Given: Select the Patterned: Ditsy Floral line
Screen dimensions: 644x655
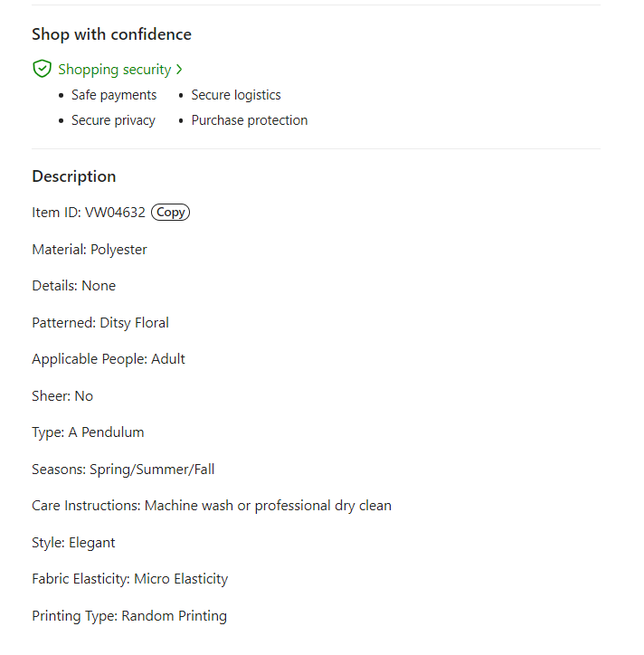Looking at the screenshot, I should click(100, 323).
